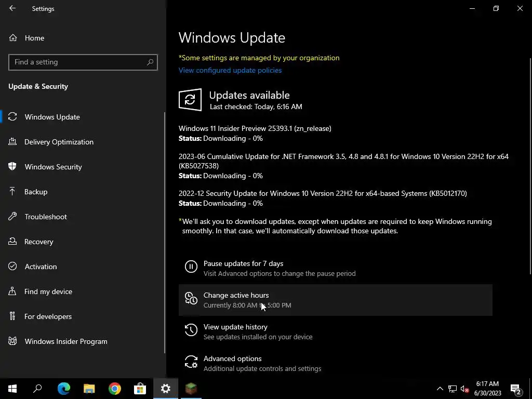The image size is (532, 399).
Task: Click Last checked: Today, 6:16 AM text
Action: click(256, 107)
